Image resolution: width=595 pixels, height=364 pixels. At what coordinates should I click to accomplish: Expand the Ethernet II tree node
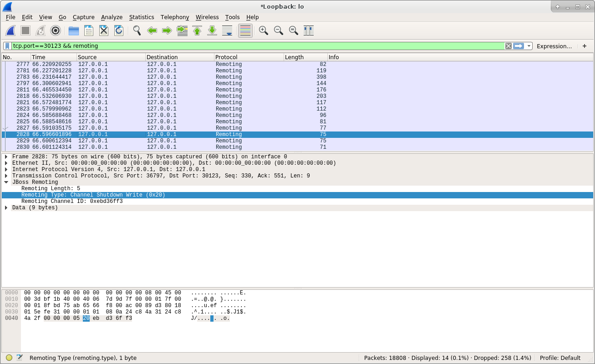pos(6,163)
